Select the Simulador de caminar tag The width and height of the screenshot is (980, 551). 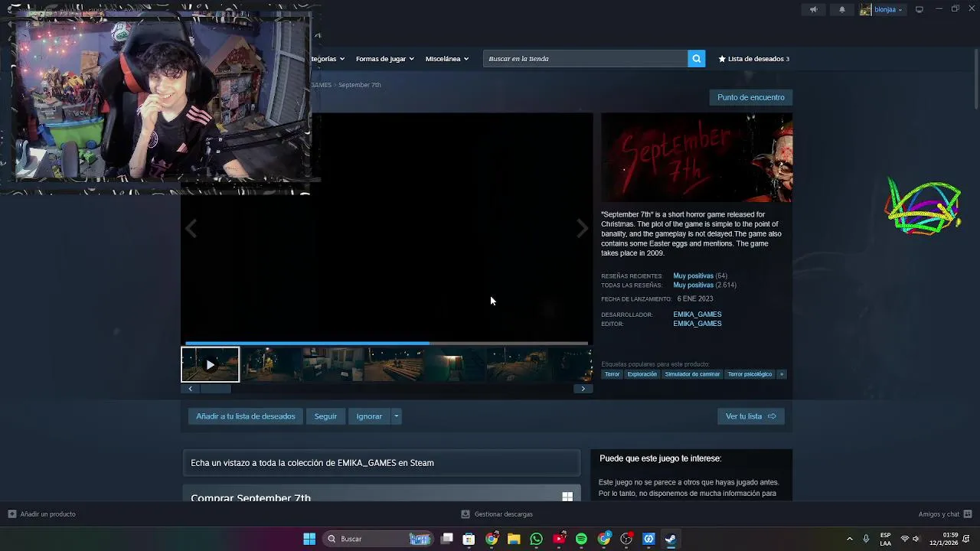[x=692, y=374]
